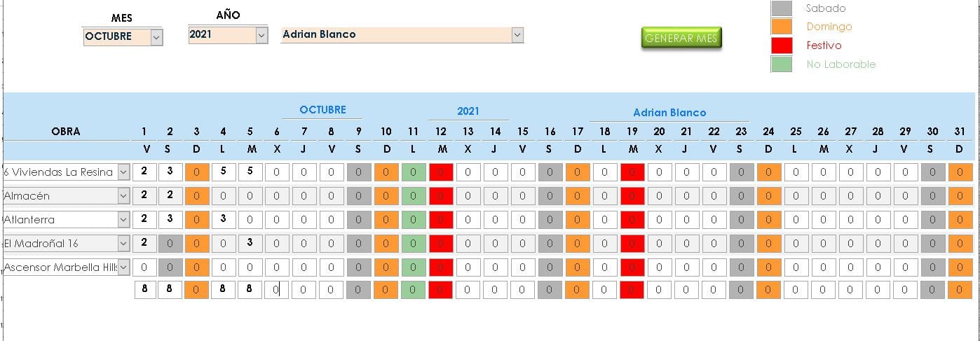Click the OBRA column header

click(x=66, y=131)
